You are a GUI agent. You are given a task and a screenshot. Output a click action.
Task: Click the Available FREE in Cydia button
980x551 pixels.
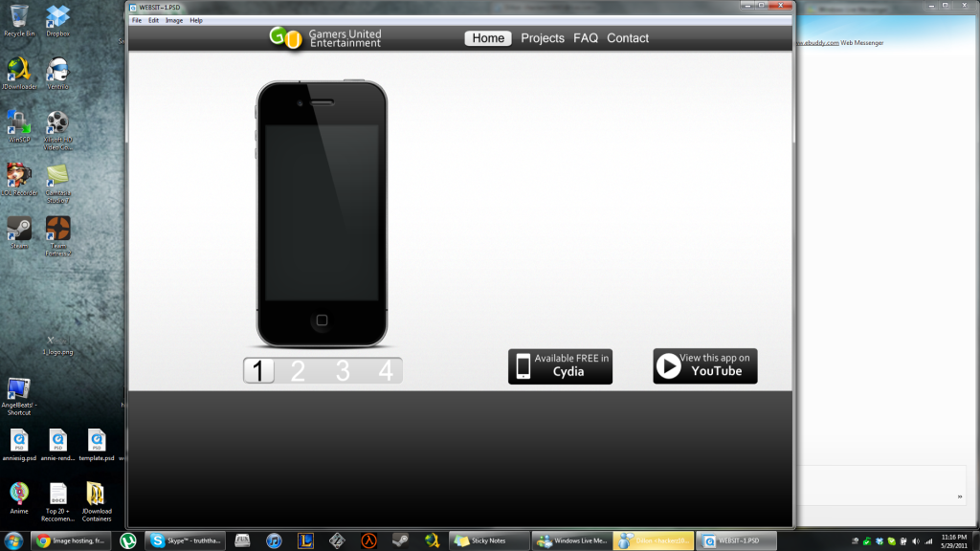(x=560, y=366)
